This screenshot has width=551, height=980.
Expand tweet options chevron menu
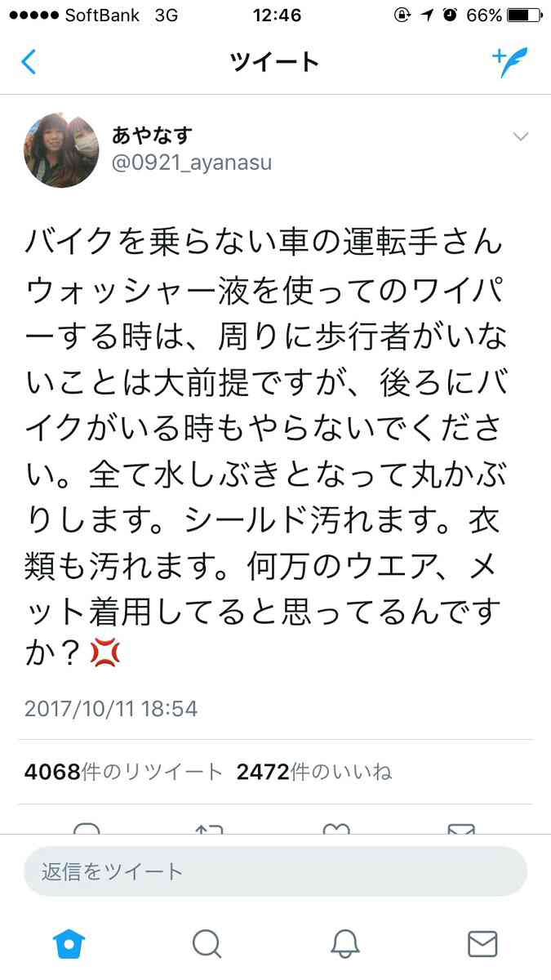point(520,136)
